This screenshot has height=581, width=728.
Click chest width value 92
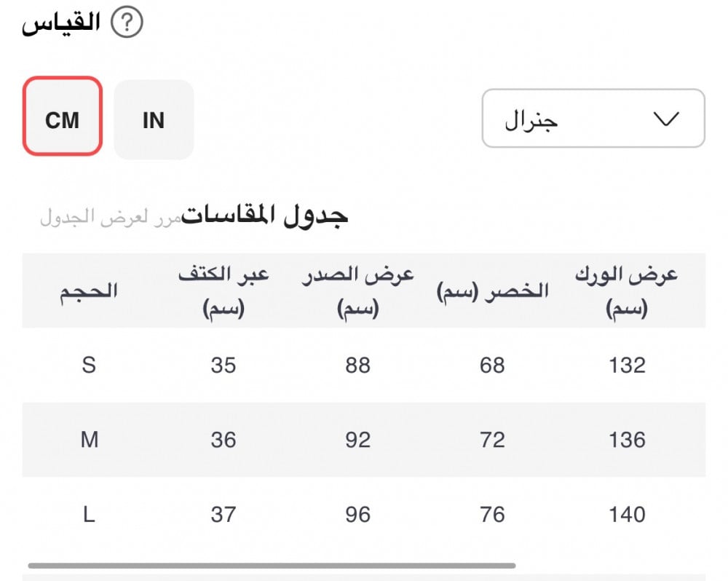357,439
